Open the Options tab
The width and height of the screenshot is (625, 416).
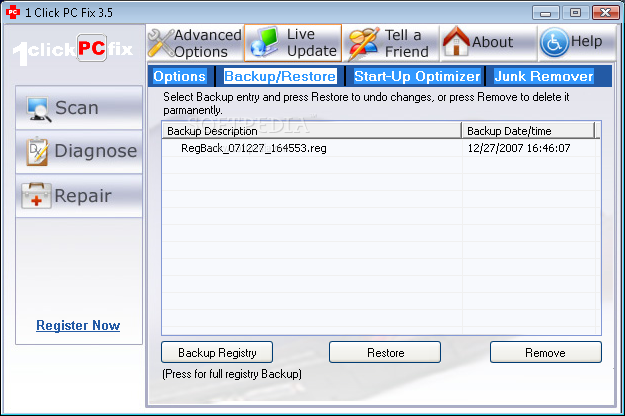179,76
